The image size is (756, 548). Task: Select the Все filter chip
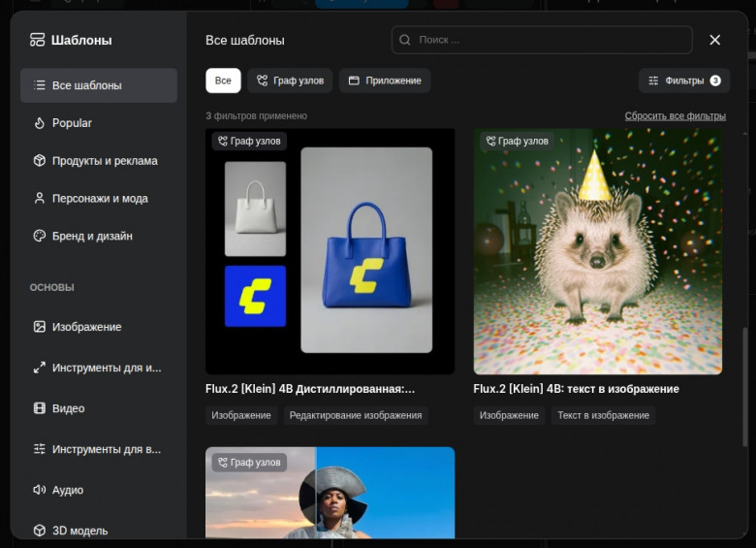223,81
